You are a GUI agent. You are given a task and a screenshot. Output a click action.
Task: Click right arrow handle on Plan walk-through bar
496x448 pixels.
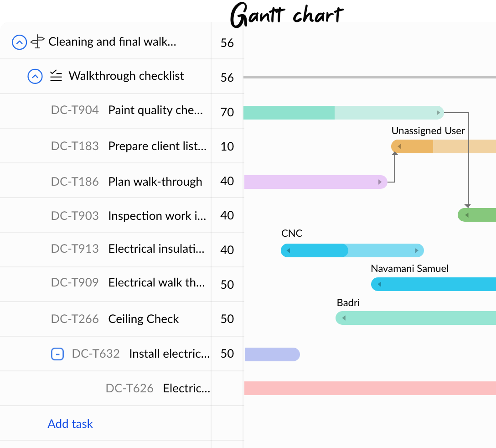pyautogui.click(x=380, y=182)
